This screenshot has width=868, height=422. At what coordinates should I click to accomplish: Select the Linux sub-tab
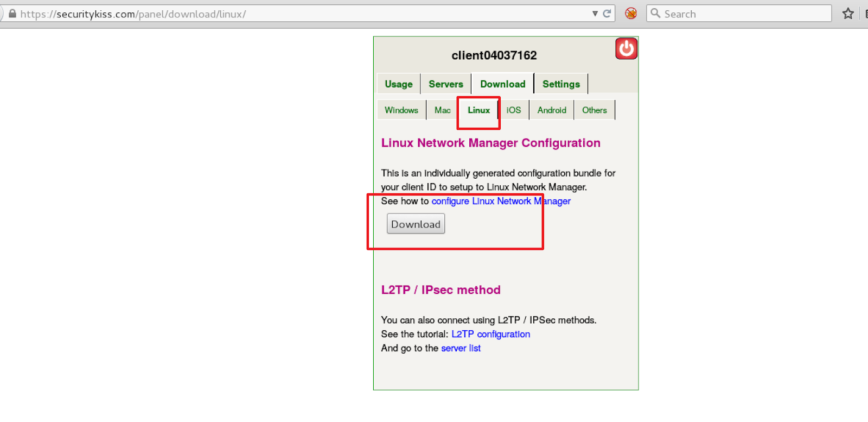[478, 110]
